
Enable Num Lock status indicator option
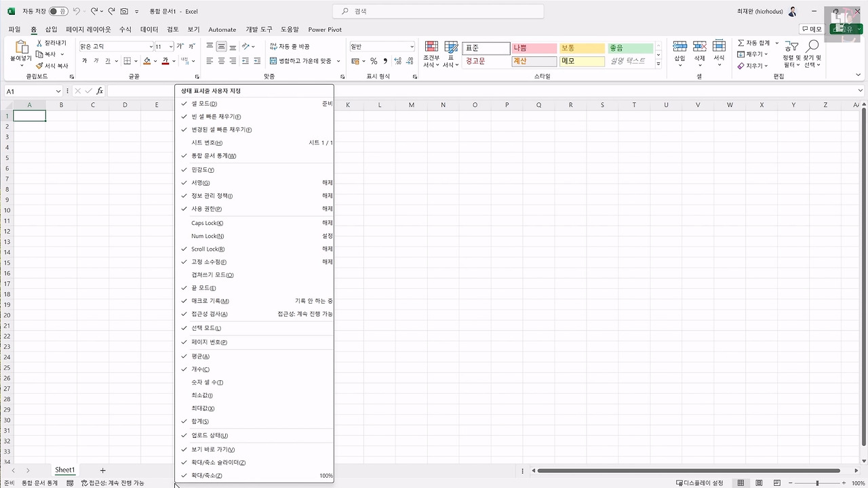point(254,236)
